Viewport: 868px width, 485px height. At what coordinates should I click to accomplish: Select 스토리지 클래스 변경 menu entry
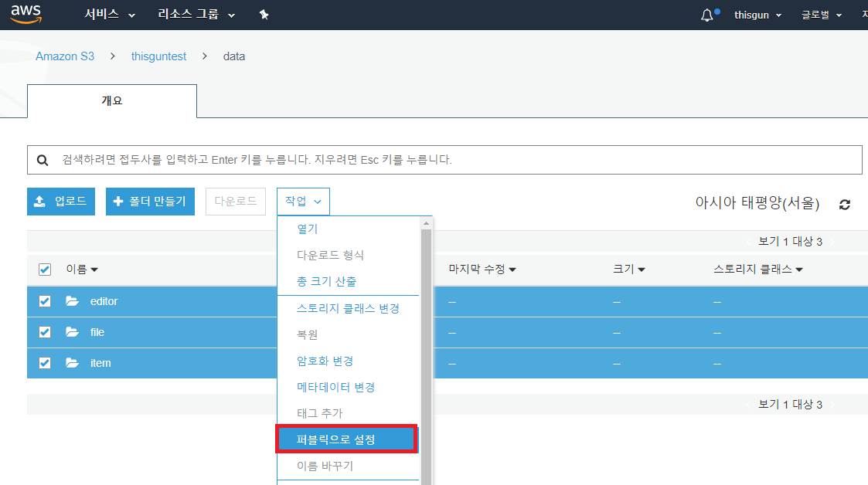tap(348, 308)
